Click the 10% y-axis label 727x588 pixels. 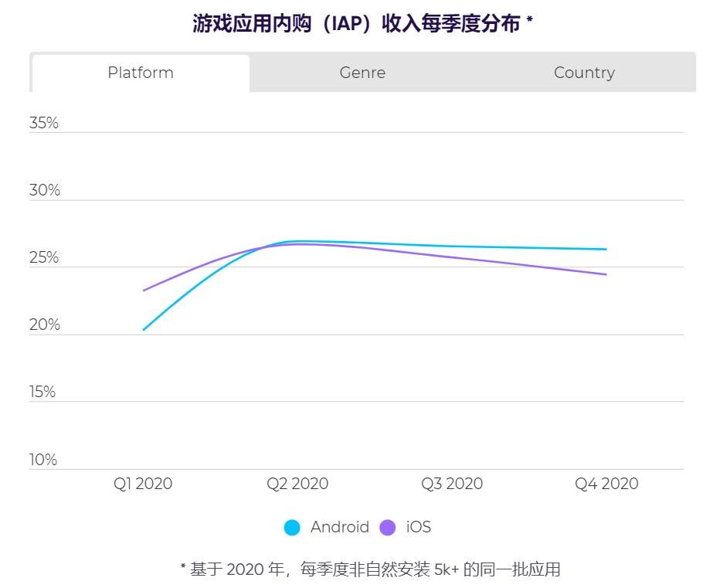(43, 460)
